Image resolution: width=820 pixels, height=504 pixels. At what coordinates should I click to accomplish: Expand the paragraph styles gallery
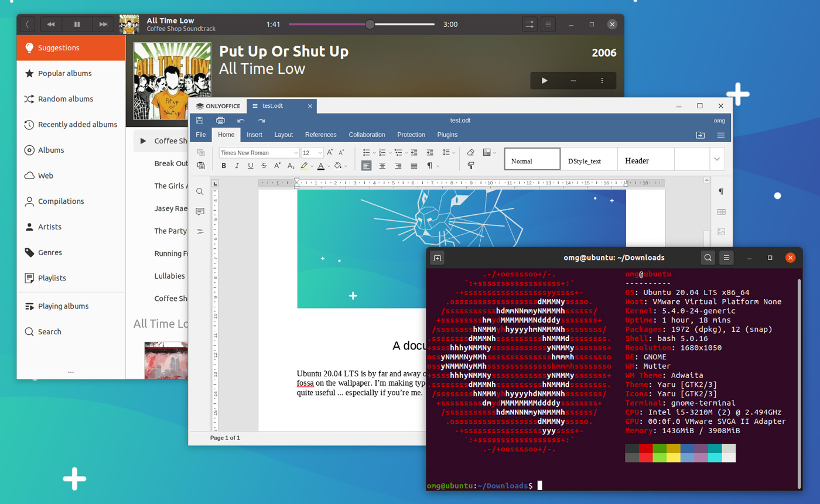point(717,159)
